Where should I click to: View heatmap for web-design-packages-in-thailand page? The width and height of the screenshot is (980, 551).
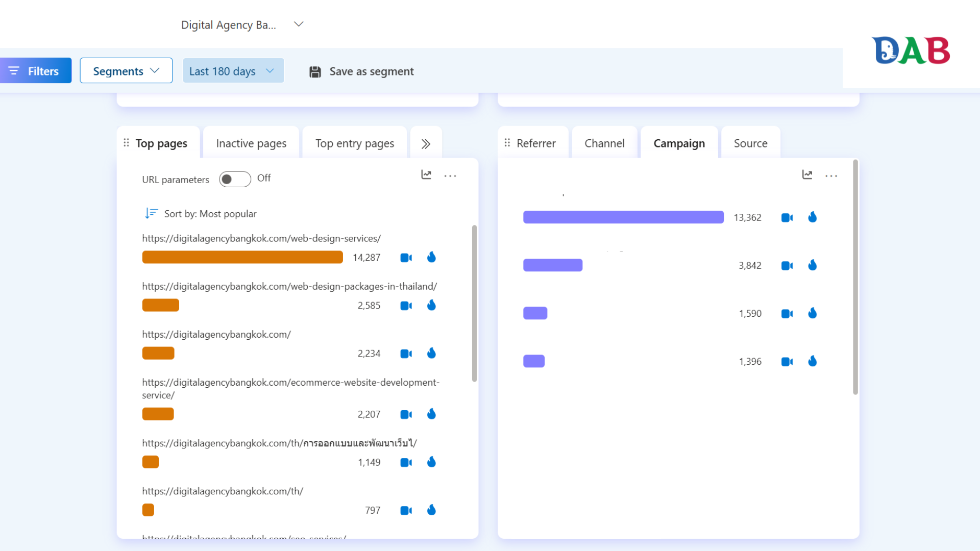point(432,305)
